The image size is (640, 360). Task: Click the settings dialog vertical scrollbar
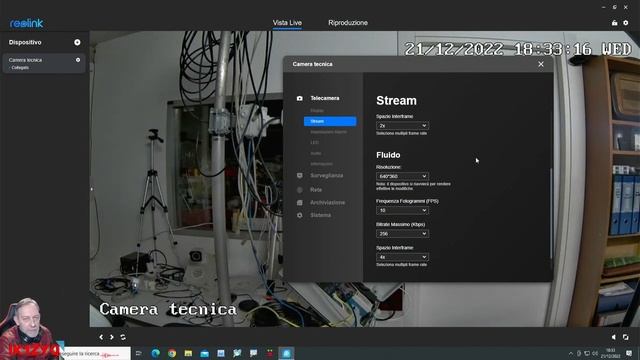coord(551,213)
